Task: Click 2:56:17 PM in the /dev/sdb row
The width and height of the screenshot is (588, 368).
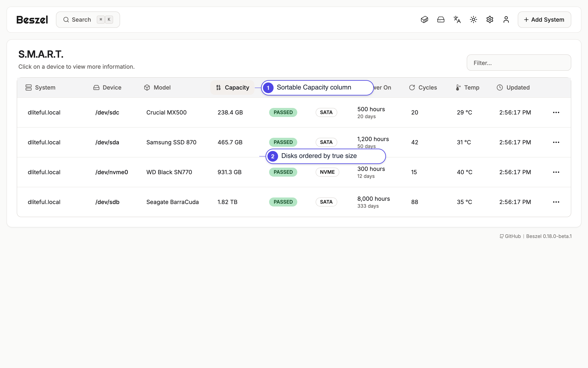Action: pos(515,202)
